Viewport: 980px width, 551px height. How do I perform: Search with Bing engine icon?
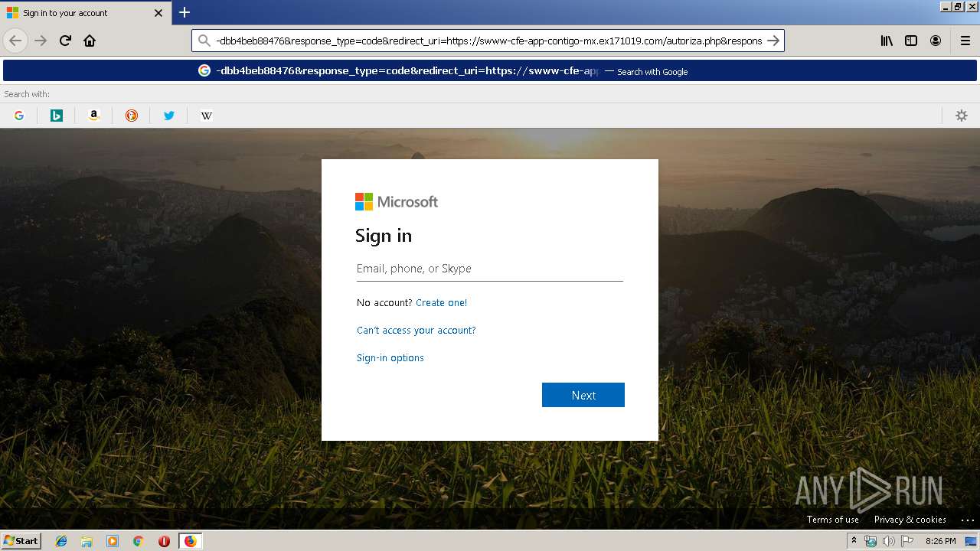pyautogui.click(x=57, y=116)
